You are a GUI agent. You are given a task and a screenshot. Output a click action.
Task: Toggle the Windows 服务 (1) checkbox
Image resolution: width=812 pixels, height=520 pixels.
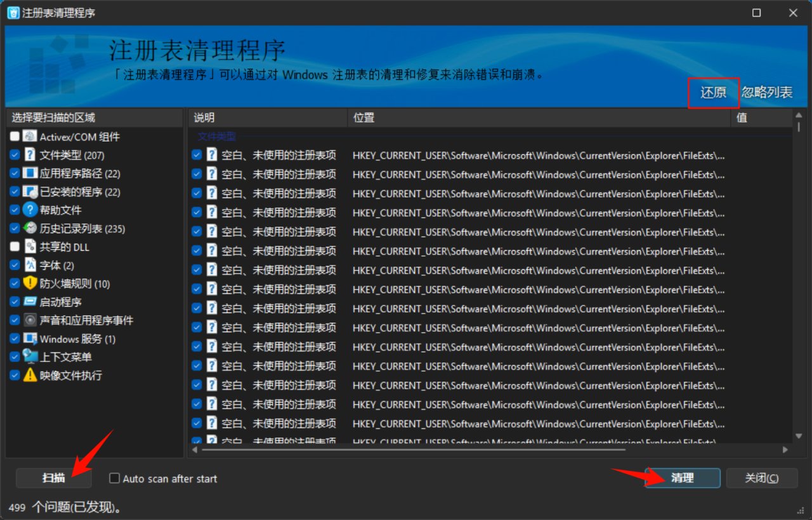click(15, 339)
